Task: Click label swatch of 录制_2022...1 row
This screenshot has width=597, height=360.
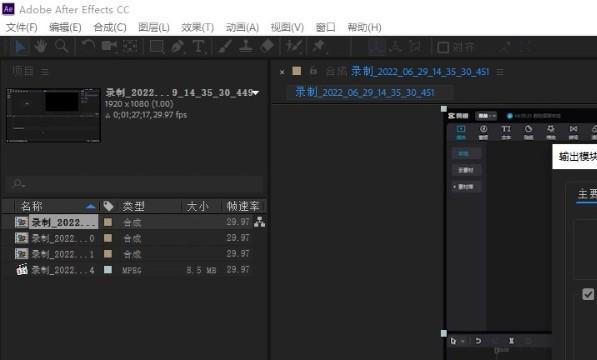Action: pos(108,253)
